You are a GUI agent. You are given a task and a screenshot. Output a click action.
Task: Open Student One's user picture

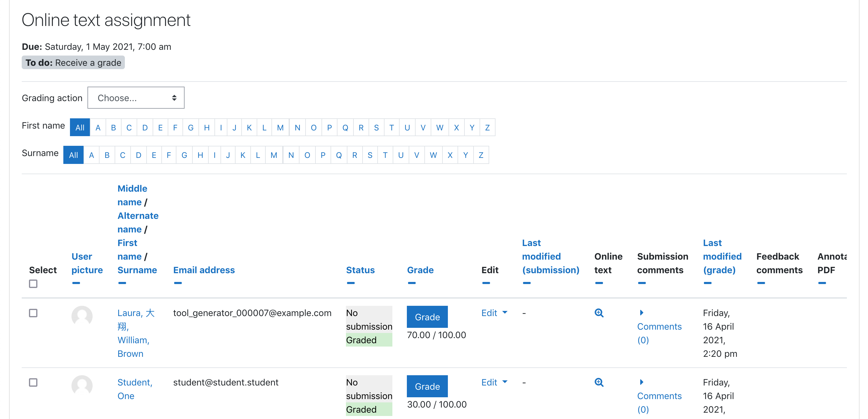pos(82,385)
